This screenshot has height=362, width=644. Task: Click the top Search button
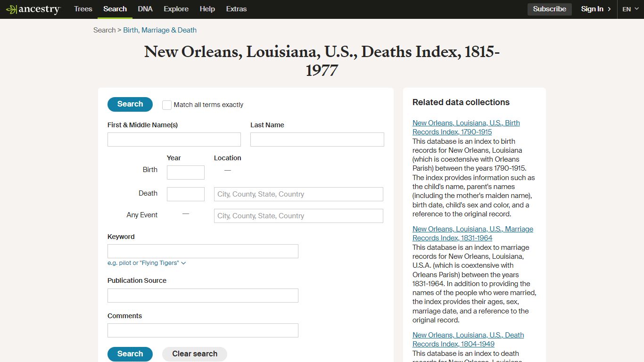130,104
